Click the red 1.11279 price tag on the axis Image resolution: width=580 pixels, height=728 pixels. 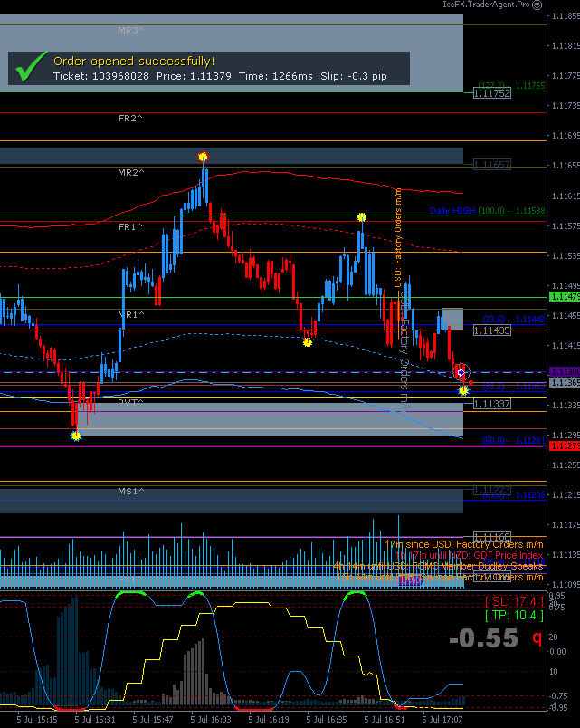pyautogui.click(x=565, y=446)
